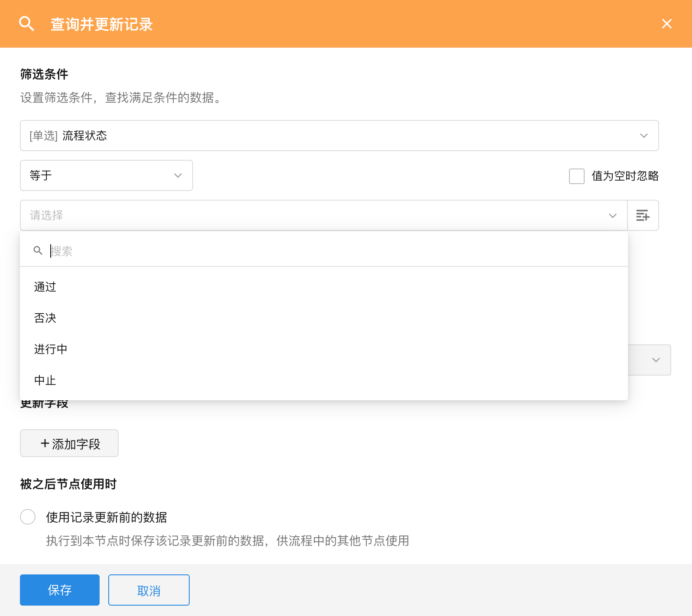Click the search magnifier icon in the dropdown list

tap(38, 251)
